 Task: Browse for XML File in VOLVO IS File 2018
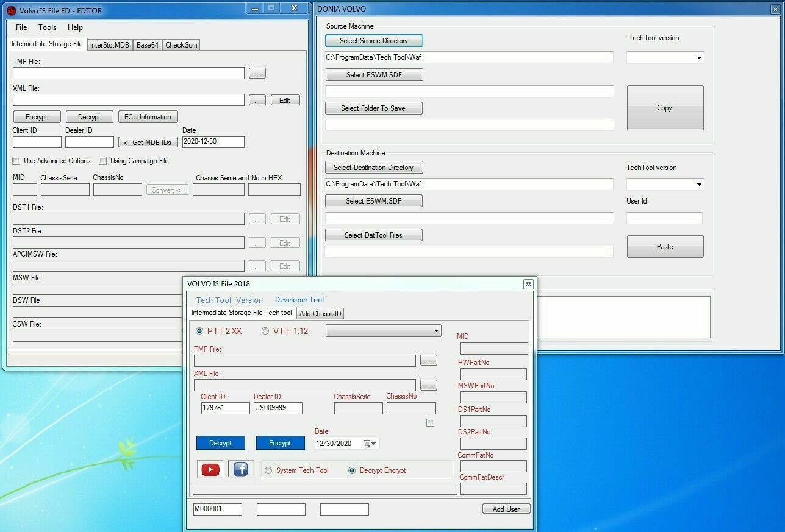click(x=428, y=385)
